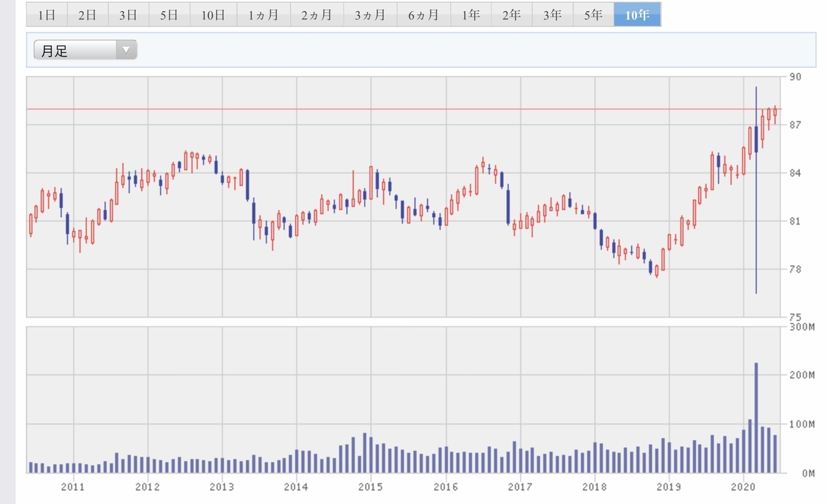Open the 月足 candle interval dropdown
This screenshot has height=504, width=827.
click(85, 50)
